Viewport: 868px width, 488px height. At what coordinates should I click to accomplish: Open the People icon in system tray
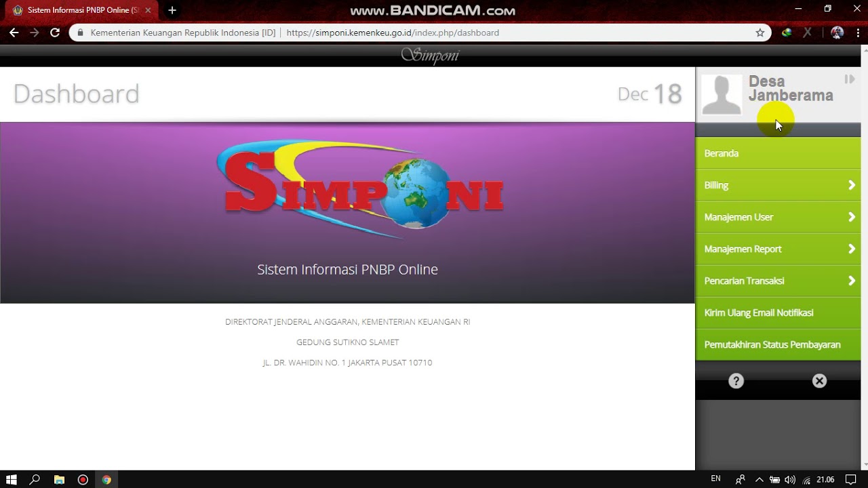coord(740,479)
